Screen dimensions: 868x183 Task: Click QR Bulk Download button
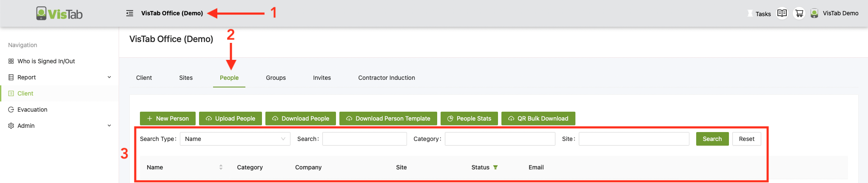[538, 118]
